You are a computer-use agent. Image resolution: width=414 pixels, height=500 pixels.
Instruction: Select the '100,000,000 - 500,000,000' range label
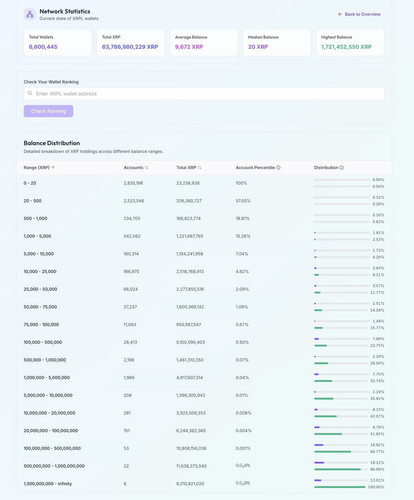click(x=52, y=448)
